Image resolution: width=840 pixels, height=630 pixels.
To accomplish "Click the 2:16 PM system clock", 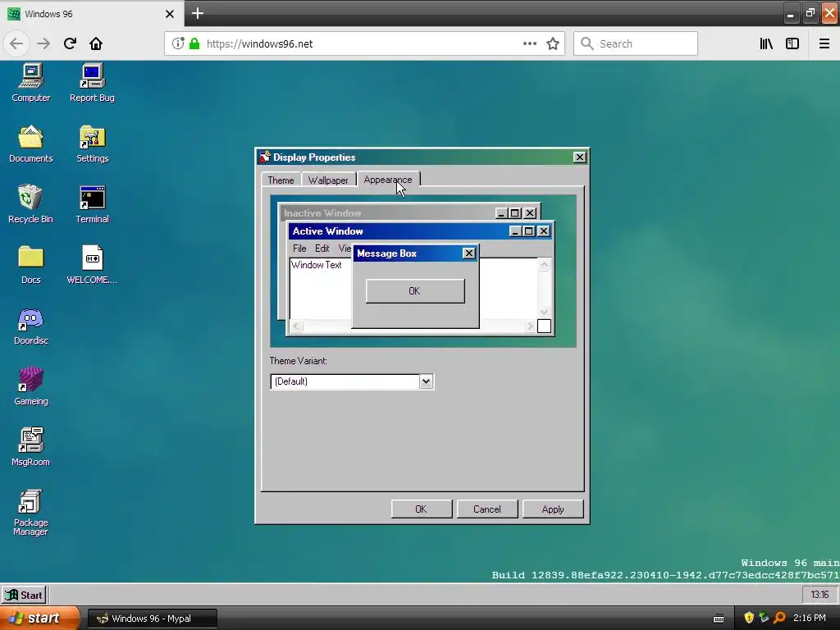I will pos(810,618).
